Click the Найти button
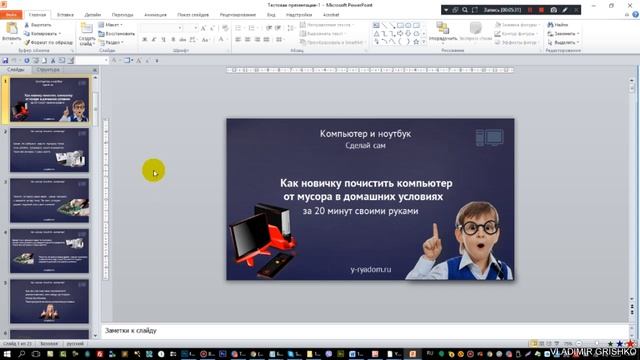640x360 pixels. (x=558, y=25)
